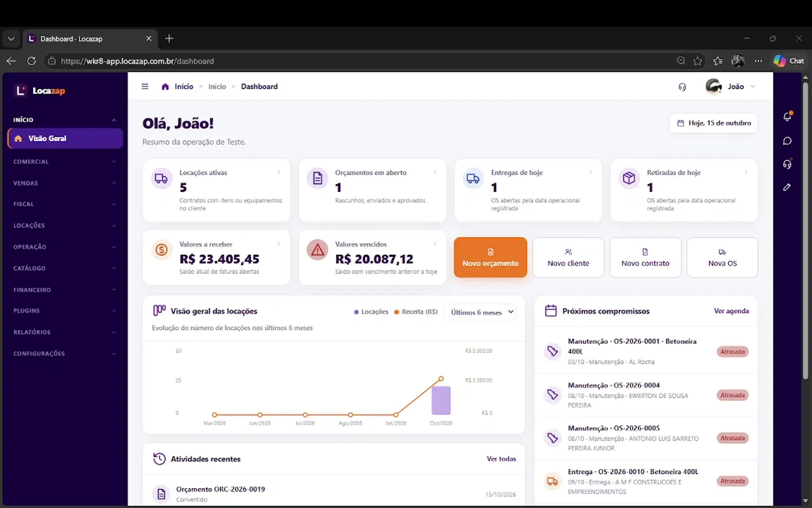Open the Ver agenda link
The height and width of the screenshot is (508, 812).
tap(731, 311)
